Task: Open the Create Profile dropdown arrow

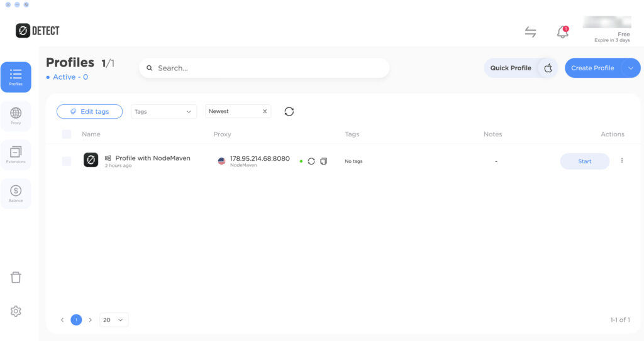Action: click(x=630, y=68)
